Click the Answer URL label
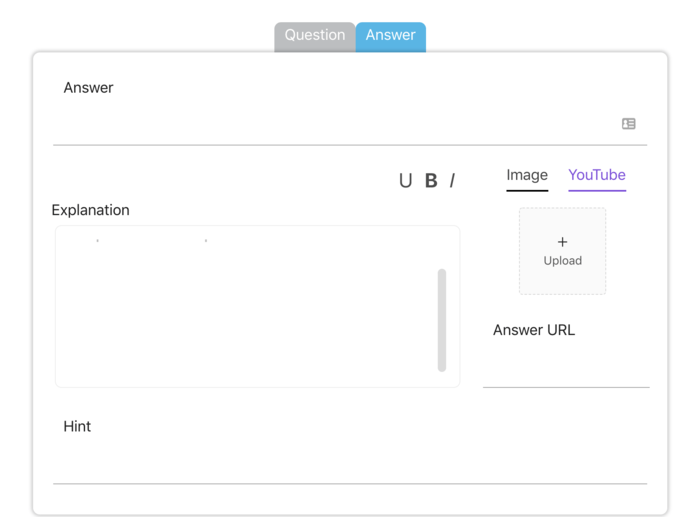700x517 pixels. (533, 330)
